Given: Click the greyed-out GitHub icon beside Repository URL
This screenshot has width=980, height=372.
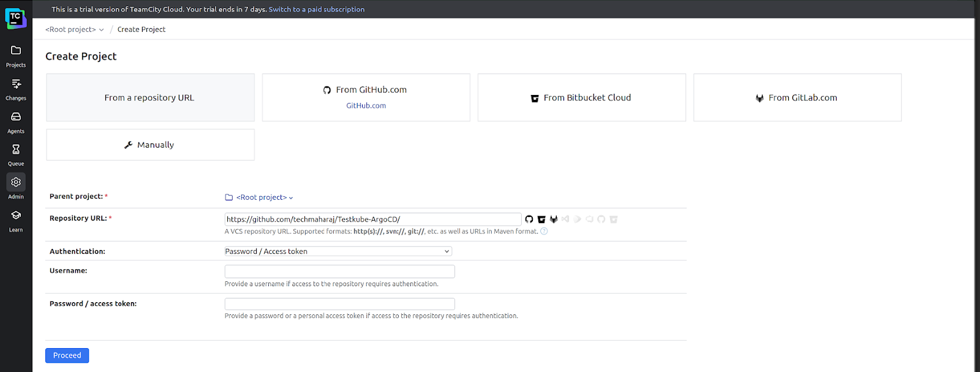Looking at the screenshot, I should click(x=601, y=219).
